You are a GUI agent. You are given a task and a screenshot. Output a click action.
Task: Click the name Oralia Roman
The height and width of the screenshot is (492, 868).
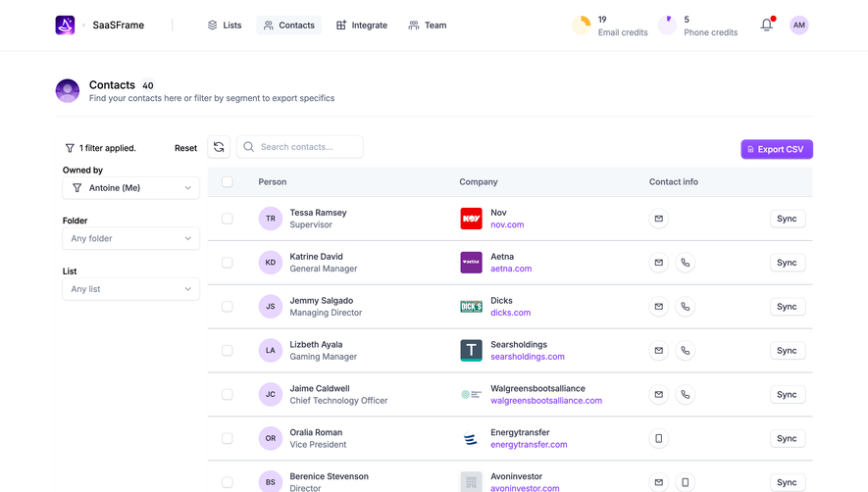(x=316, y=432)
